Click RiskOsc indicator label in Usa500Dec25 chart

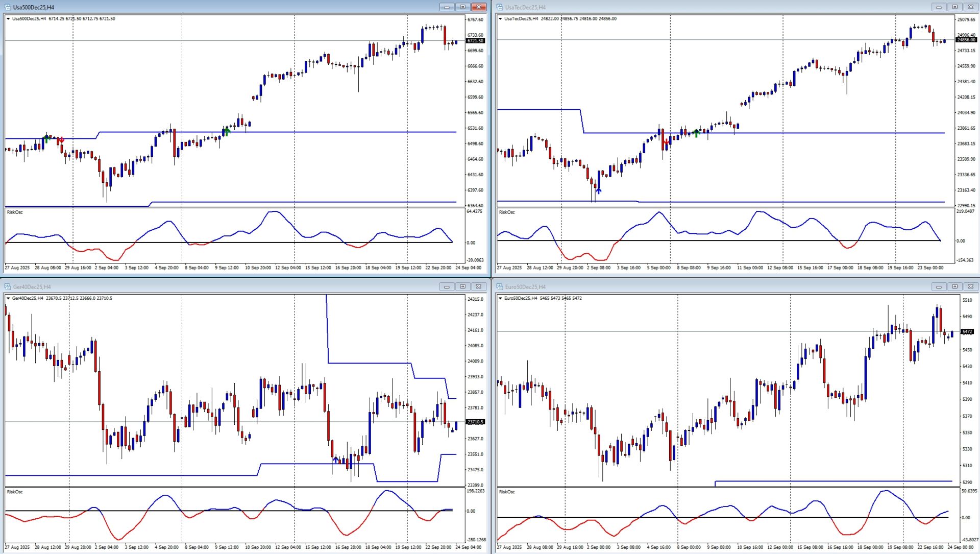[15, 212]
